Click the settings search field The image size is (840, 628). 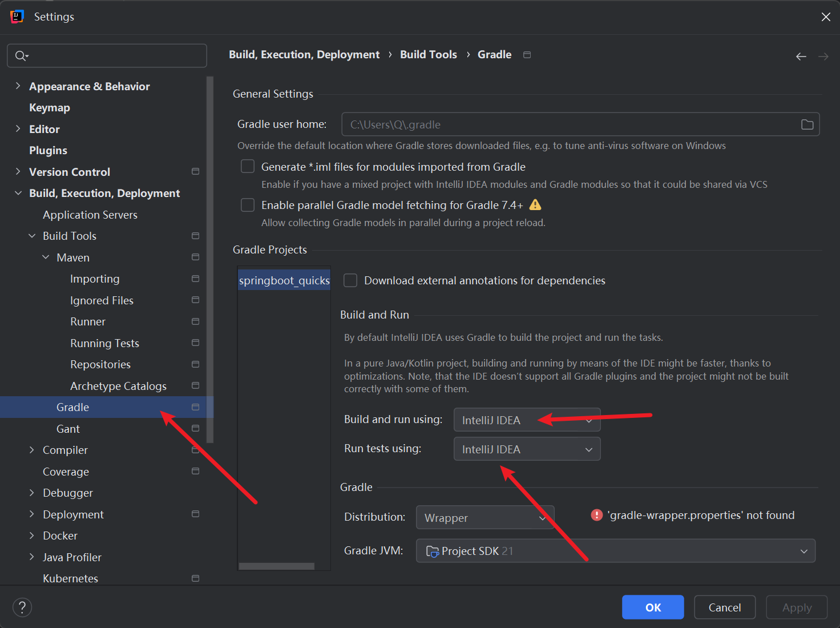(107, 55)
